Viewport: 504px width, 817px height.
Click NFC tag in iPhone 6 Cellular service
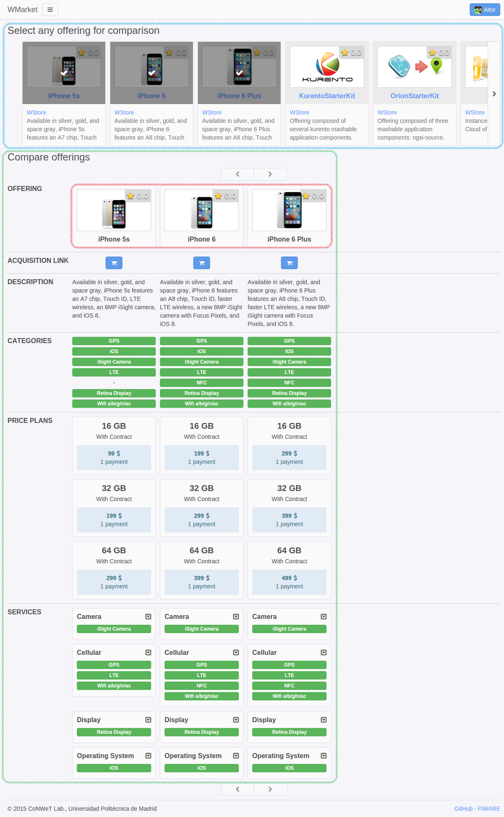pos(202,686)
